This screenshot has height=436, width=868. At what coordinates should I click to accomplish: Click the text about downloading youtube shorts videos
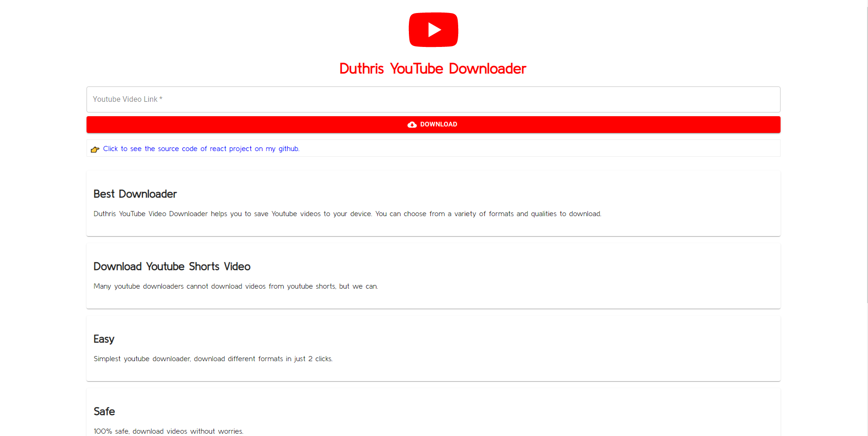[x=235, y=286]
